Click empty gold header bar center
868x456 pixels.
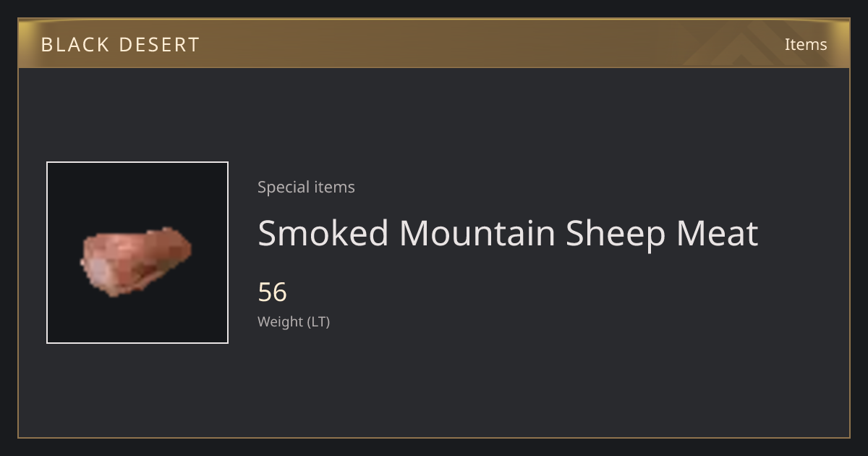[434, 43]
